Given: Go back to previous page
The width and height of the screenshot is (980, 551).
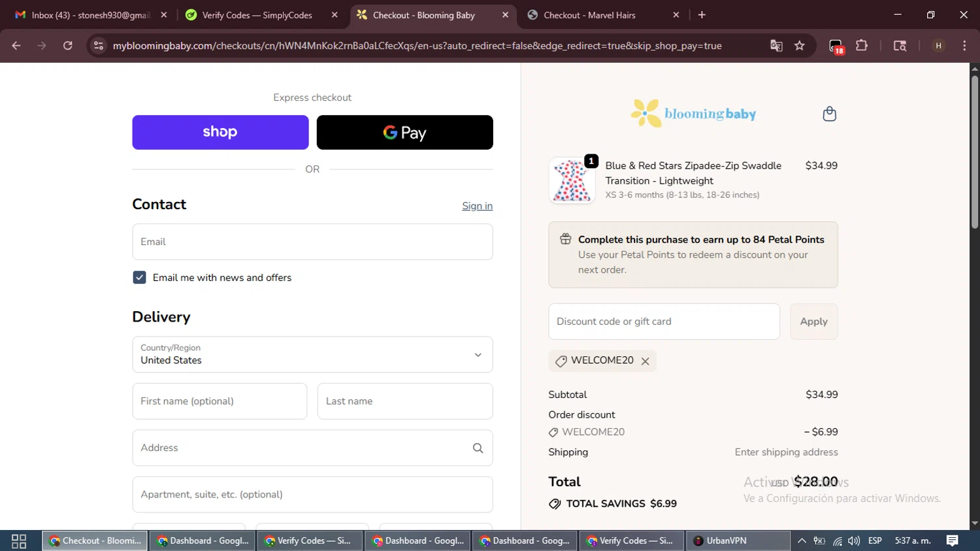Looking at the screenshot, I should 16,46.
